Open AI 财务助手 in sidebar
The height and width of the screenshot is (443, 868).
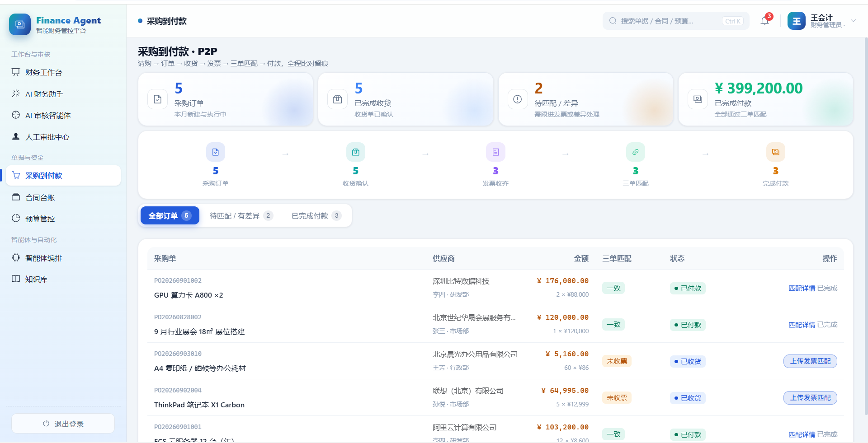point(63,94)
